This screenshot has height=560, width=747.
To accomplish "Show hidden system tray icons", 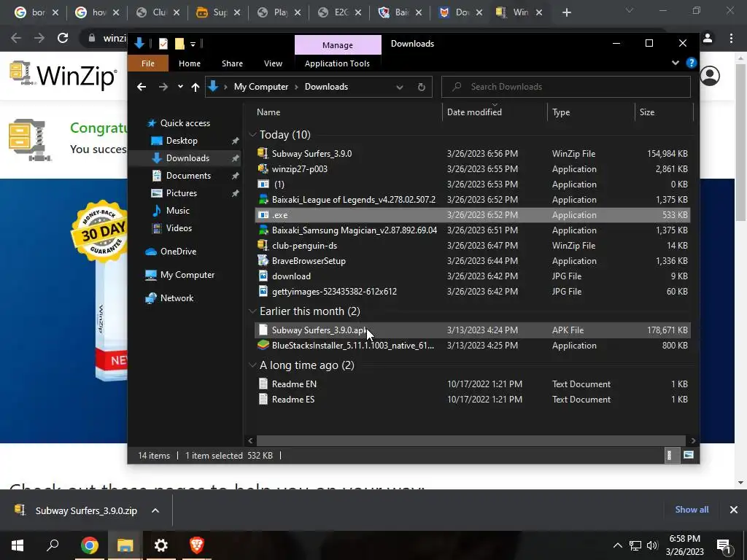I will 617,545.
